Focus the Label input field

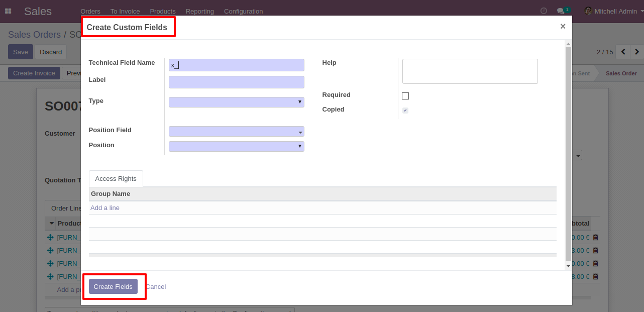tap(237, 82)
